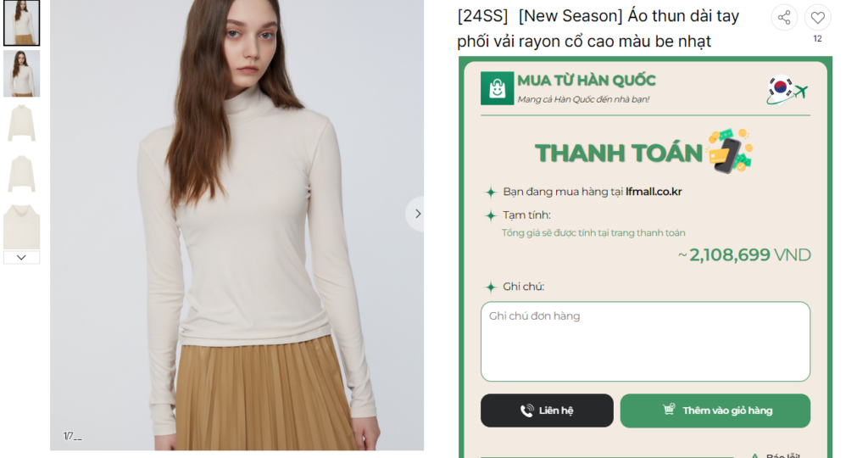Image resolution: width=868 pixels, height=458 pixels.
Task: Go to next product image arrow
Action: coord(417,214)
